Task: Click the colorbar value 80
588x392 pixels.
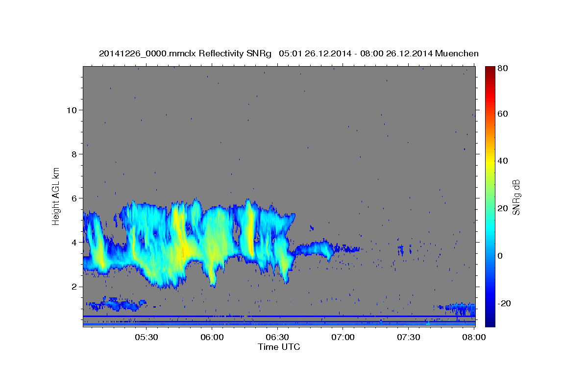Action: [502, 69]
